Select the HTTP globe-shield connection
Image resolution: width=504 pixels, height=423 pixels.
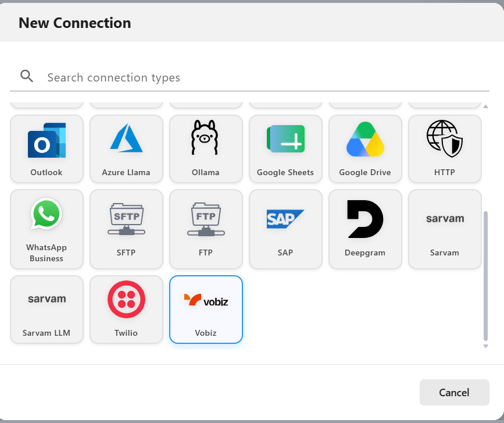point(445,149)
